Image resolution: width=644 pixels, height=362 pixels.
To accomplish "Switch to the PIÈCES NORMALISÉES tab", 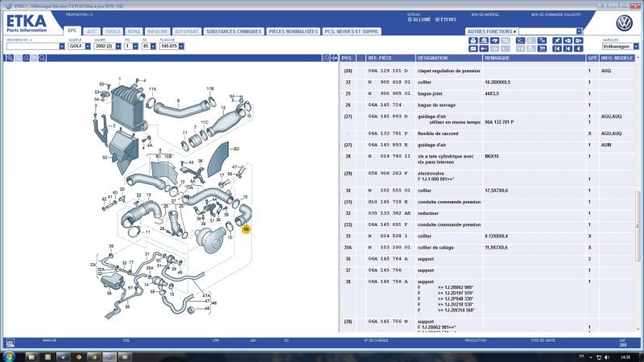I will [293, 31].
